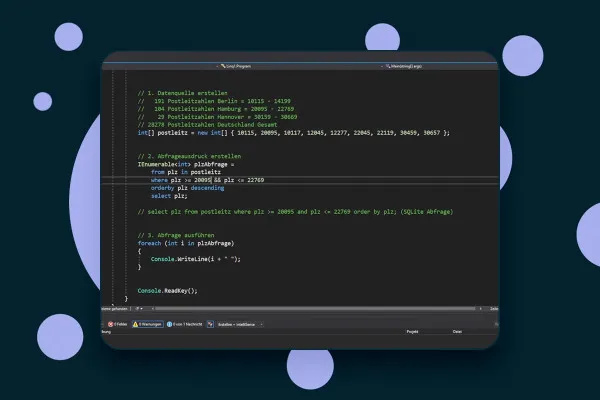The width and height of the screenshot is (600, 400).
Task: Click comment 'Postleitzahlen Hamburg = 20095 - 22769'
Action: [x=216, y=109]
